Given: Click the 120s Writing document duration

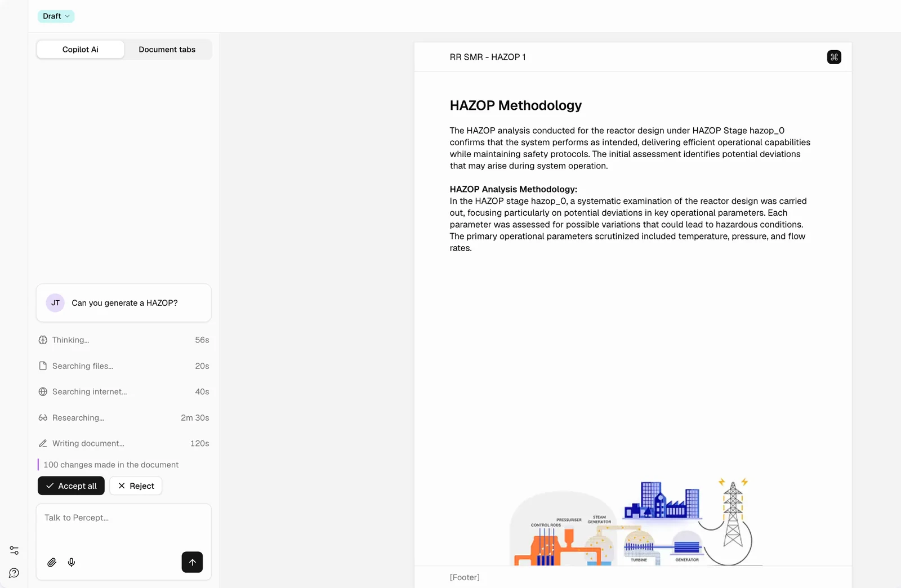Looking at the screenshot, I should coord(200,444).
